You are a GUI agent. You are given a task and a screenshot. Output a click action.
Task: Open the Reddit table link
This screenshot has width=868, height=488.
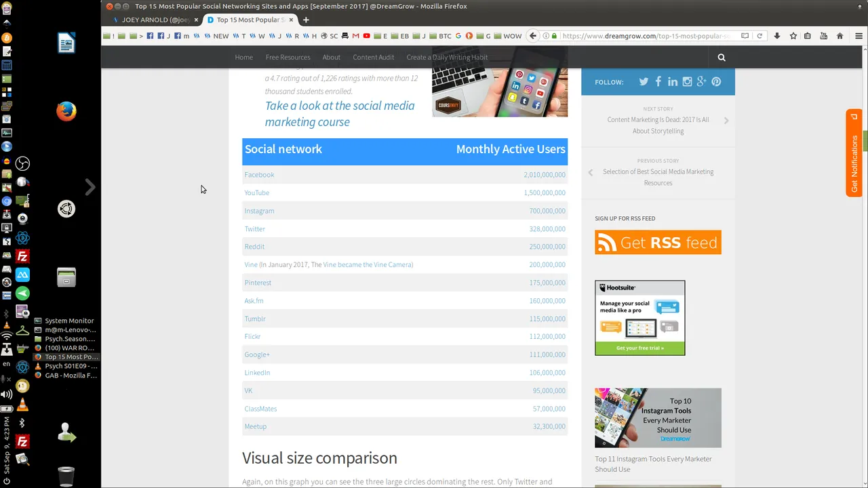[254, 247]
